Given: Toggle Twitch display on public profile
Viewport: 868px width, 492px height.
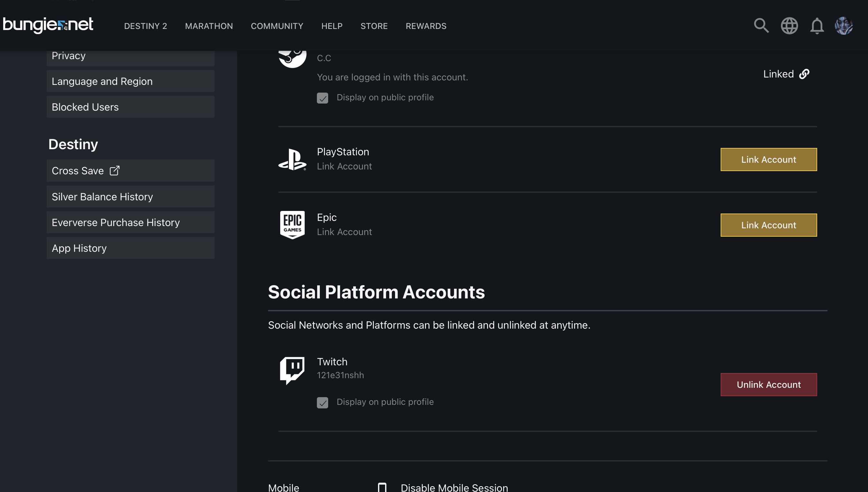Looking at the screenshot, I should [322, 403].
